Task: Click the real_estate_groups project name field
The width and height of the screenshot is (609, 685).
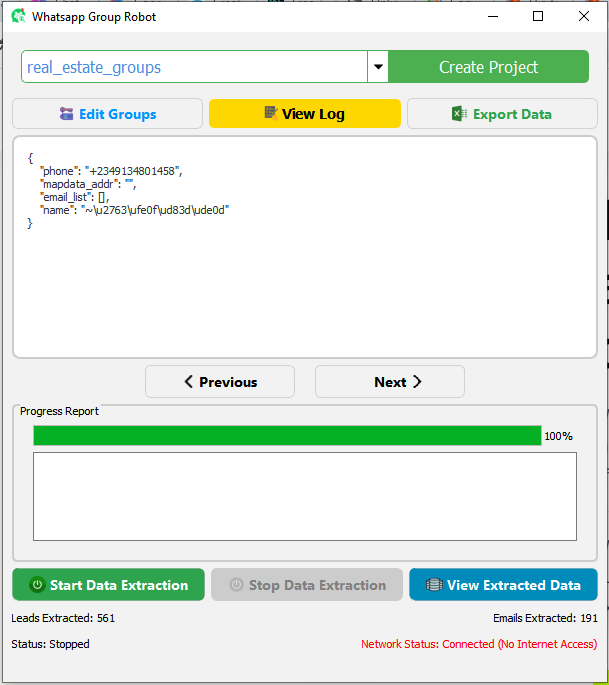Action: pyautogui.click(x=194, y=67)
